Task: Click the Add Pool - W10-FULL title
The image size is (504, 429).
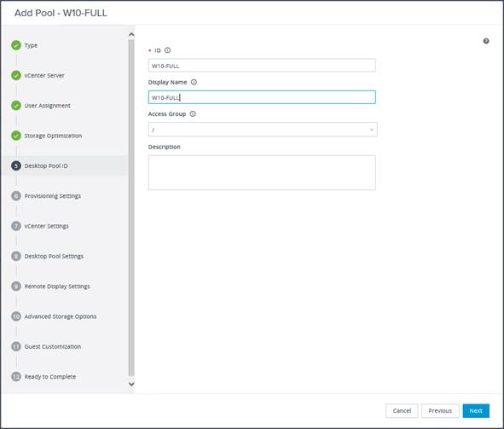Action: [61, 13]
